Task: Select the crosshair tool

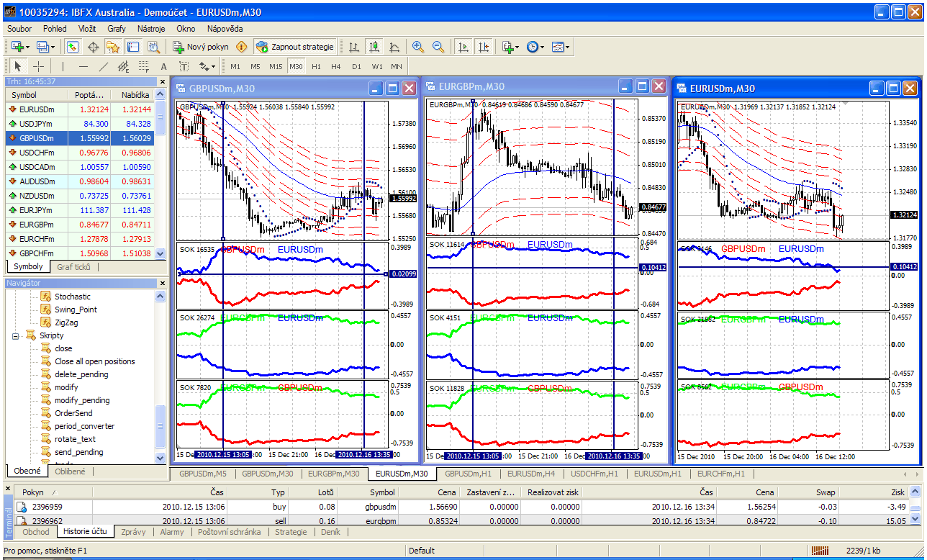Action: point(39,66)
